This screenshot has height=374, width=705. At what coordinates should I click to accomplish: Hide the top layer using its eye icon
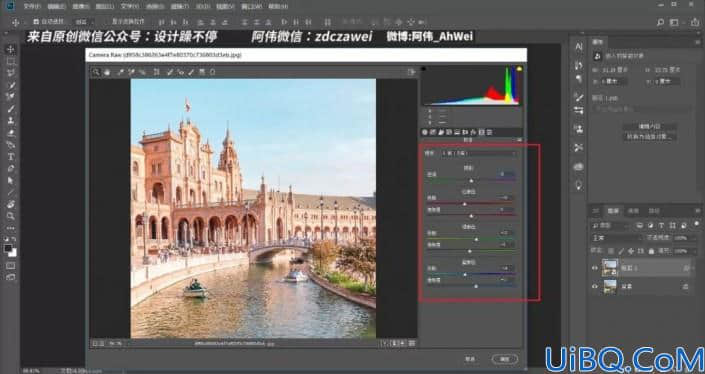(595, 268)
